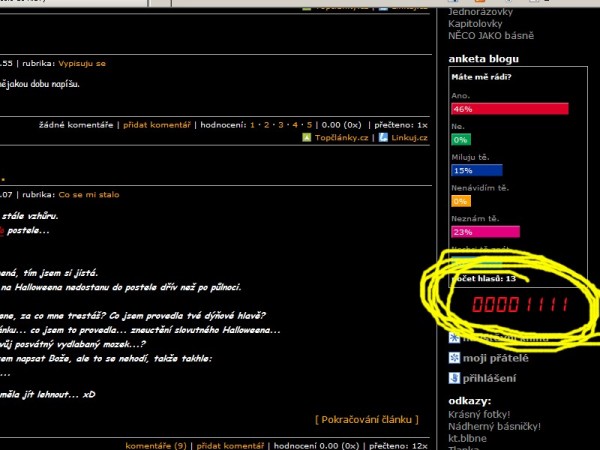Open NĚCO JAKO básně category
600x450 pixels.
coord(491,36)
